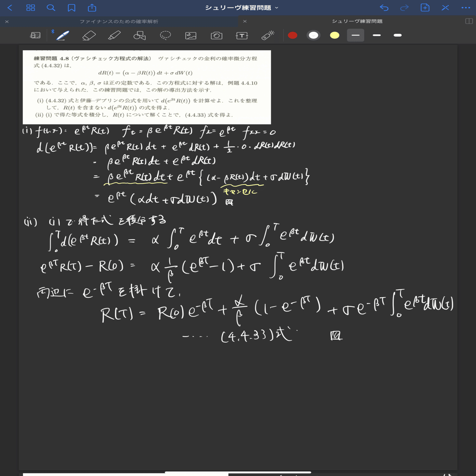The height and width of the screenshot is (476, 476).
Task: Choose the red pen color
Action: point(293,35)
